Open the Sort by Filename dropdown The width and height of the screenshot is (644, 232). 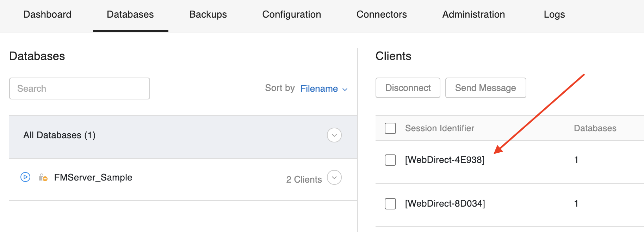pyautogui.click(x=324, y=88)
